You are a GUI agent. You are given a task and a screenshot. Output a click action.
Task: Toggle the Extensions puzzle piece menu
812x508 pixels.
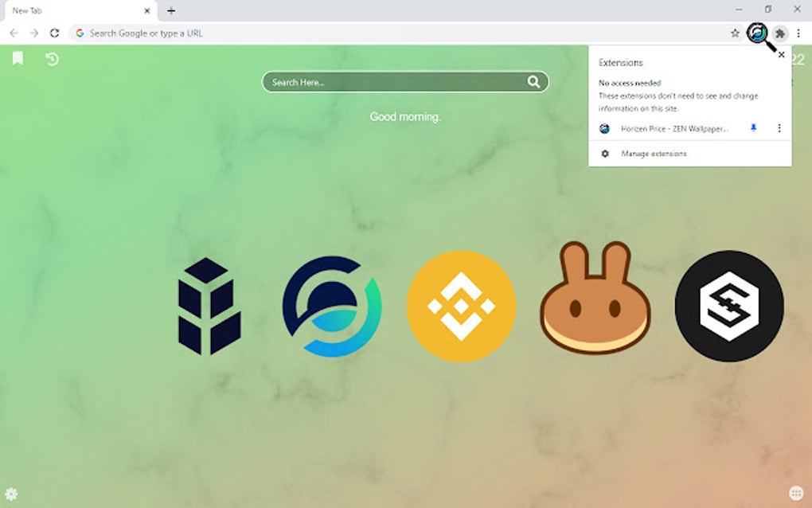pos(780,33)
